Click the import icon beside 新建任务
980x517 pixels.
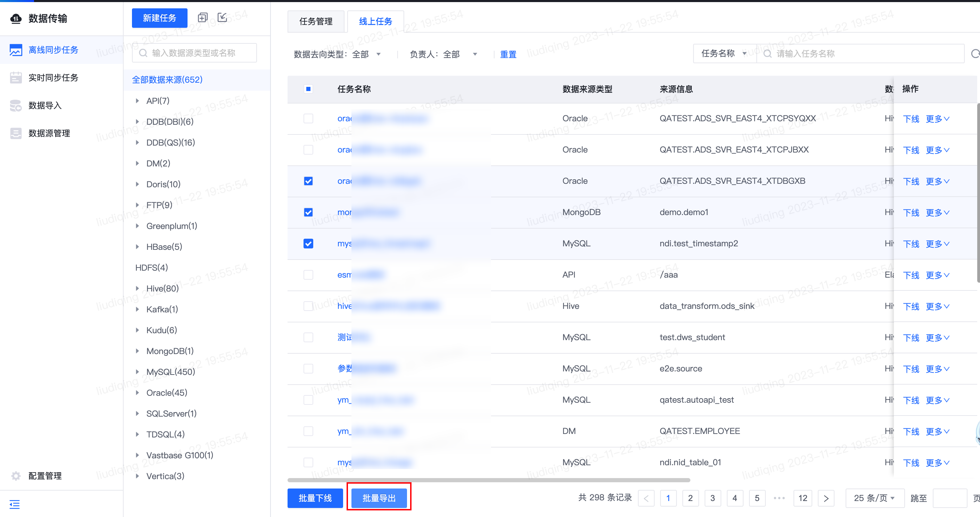223,17
